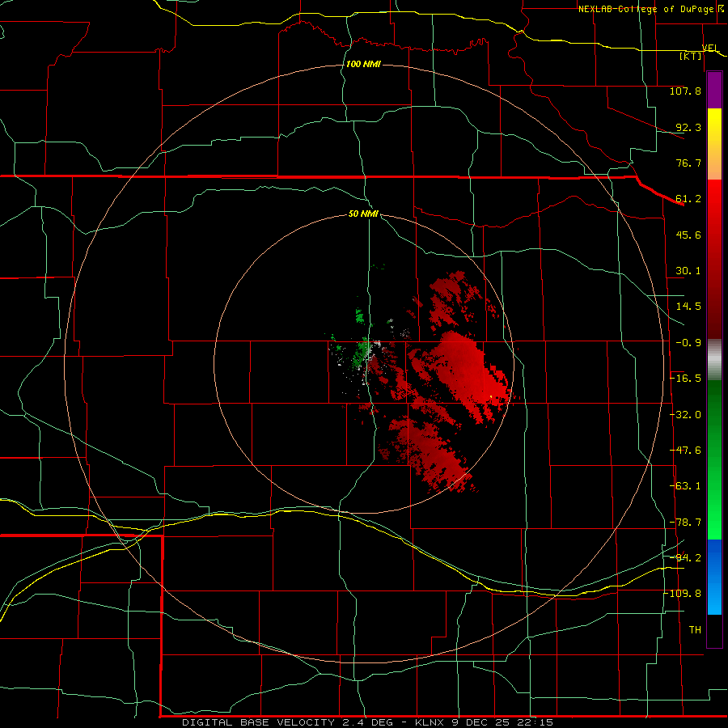Select the 92.3 velocity scale value
The width and height of the screenshot is (728, 728).
(688, 127)
